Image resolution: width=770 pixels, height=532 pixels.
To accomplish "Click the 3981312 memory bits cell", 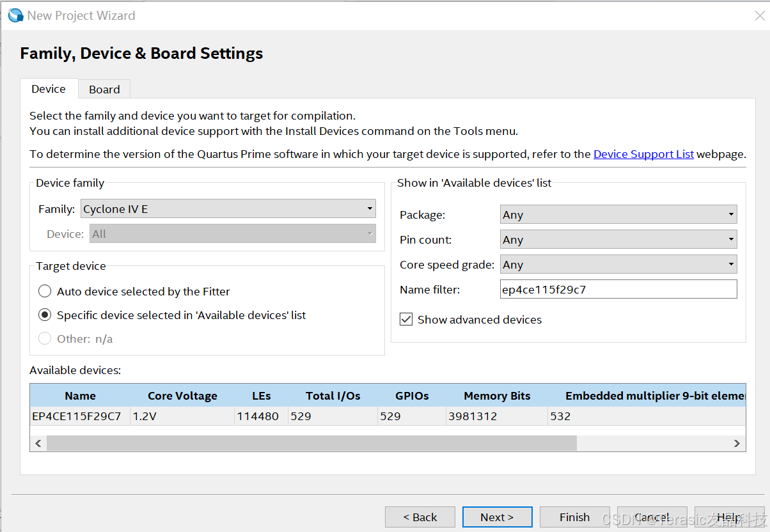I will (497, 416).
